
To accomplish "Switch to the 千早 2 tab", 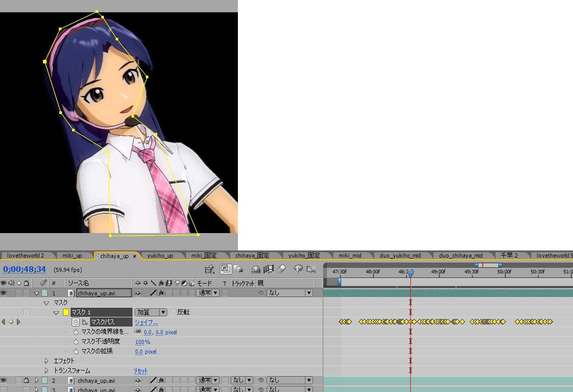I will 509,256.
